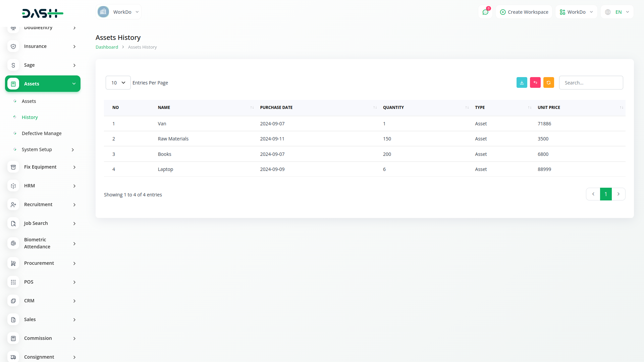Click the POS grid sidebar icon
644x362 pixels.
tap(13, 282)
